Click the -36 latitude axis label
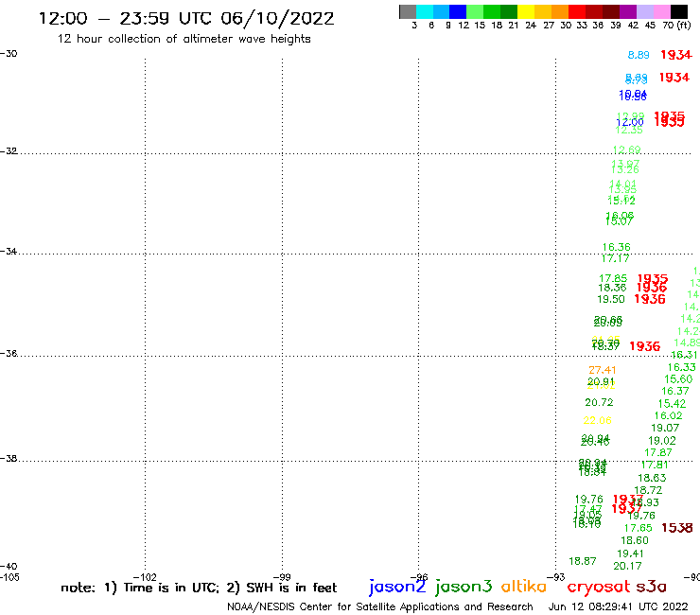This screenshot has width=700, height=615. pos(9,354)
